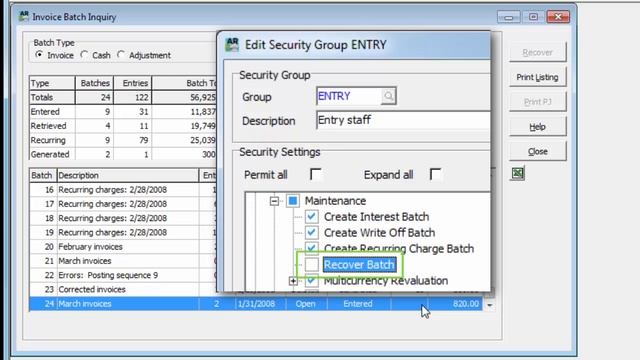Expand the Multicurrency Revaluation node
Viewport: 640px width, 360px height.
pyautogui.click(x=293, y=281)
